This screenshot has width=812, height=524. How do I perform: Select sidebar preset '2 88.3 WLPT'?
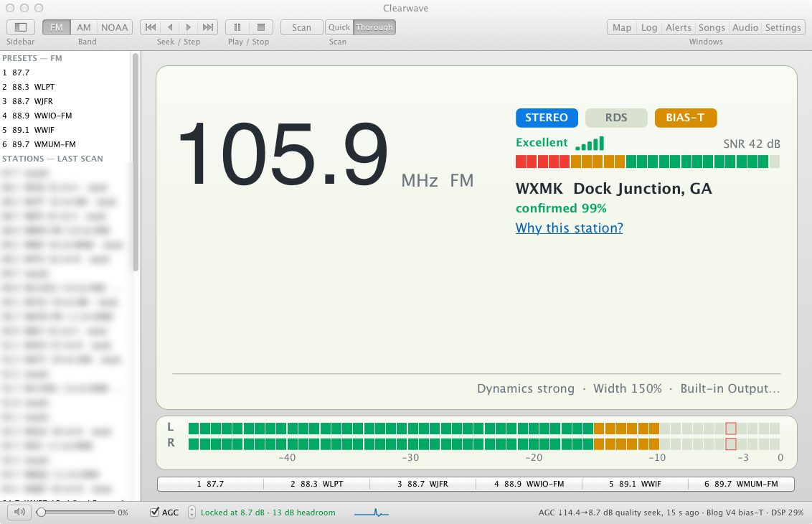66,87
